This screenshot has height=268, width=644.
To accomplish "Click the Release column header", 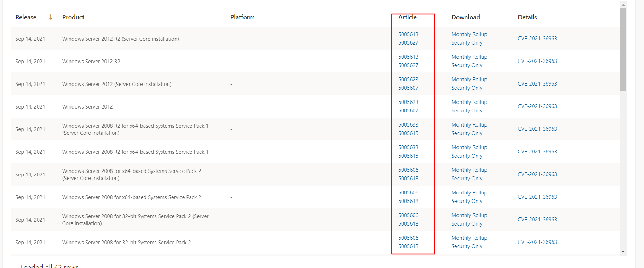I will point(29,17).
